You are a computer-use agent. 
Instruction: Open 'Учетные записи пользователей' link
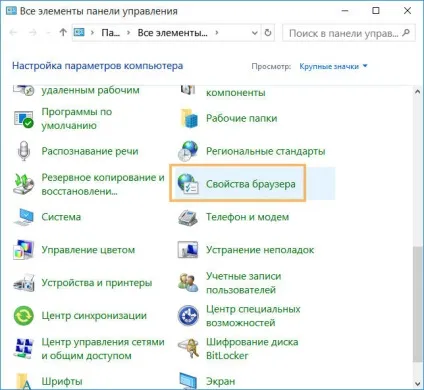point(243,283)
